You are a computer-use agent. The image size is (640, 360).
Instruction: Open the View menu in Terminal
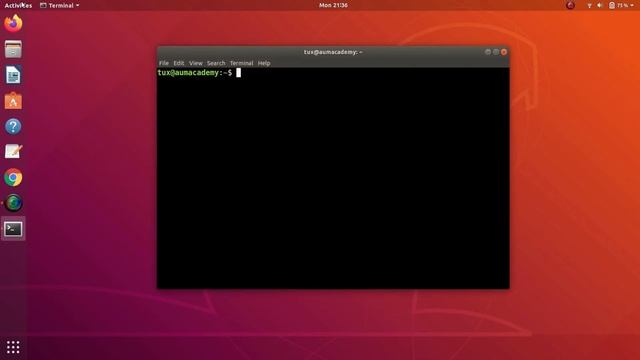(196, 63)
